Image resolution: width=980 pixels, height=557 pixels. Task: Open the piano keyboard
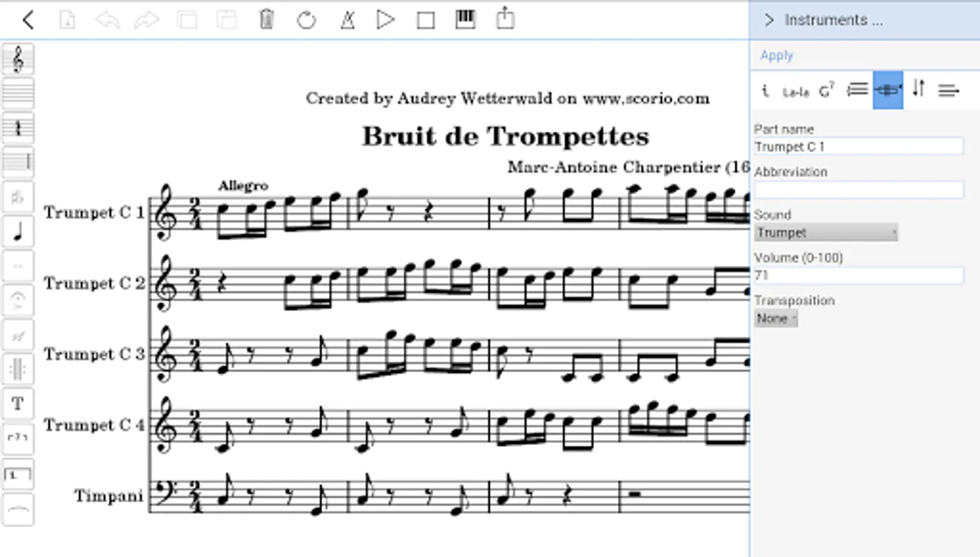(465, 19)
